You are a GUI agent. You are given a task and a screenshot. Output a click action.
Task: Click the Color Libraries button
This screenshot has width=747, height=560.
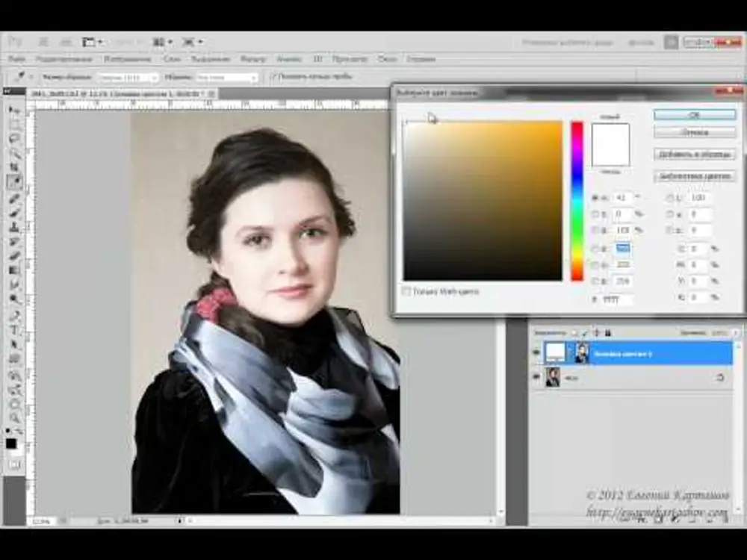694,177
